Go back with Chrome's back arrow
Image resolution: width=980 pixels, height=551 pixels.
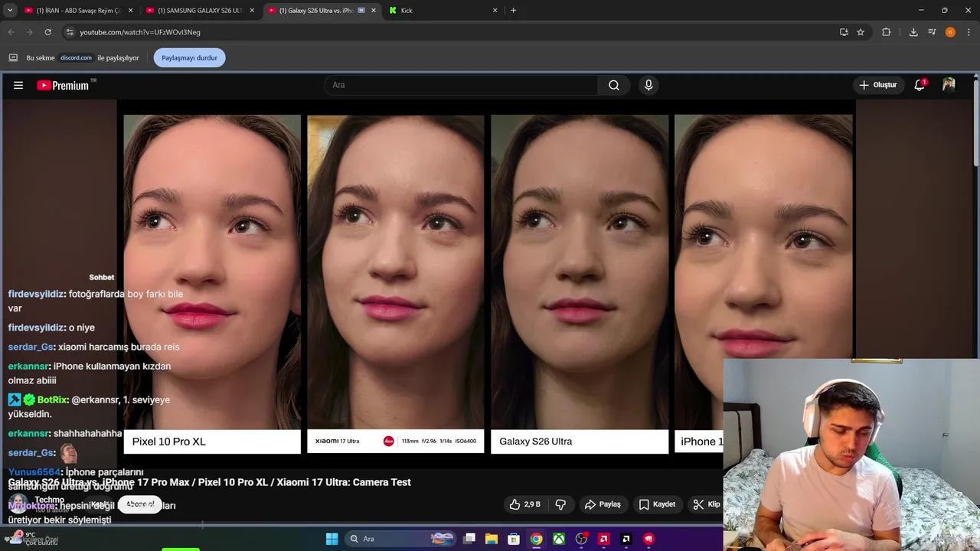click(11, 32)
